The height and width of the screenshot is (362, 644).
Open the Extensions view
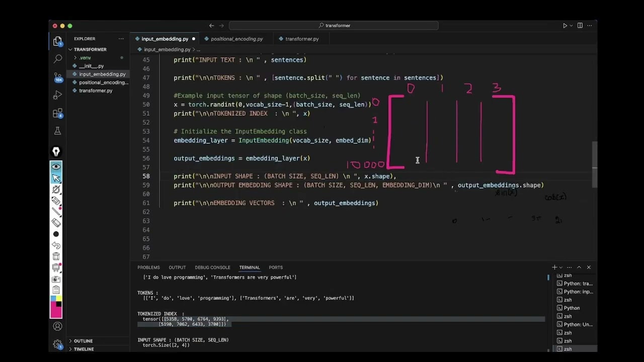(58, 113)
